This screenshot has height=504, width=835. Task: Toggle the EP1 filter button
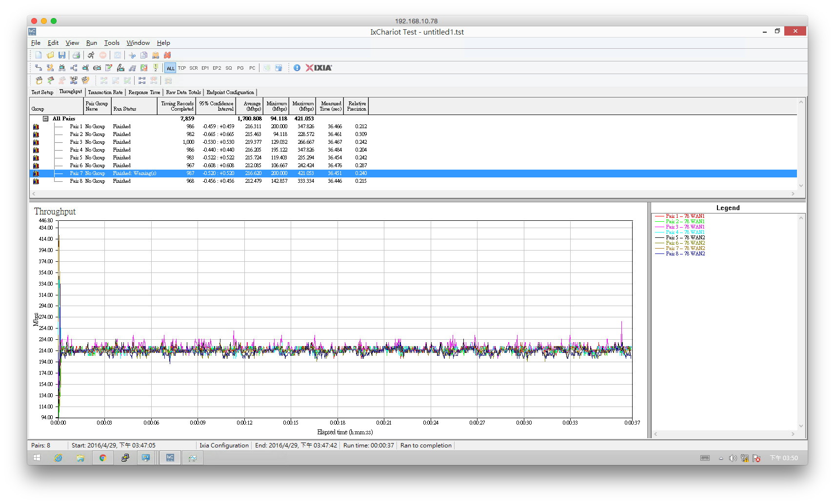coord(205,68)
